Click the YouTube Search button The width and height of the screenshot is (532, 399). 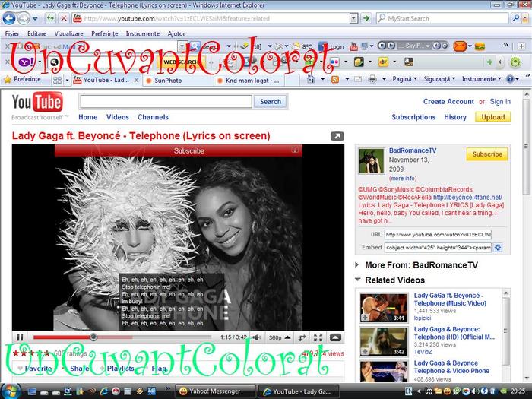point(271,101)
